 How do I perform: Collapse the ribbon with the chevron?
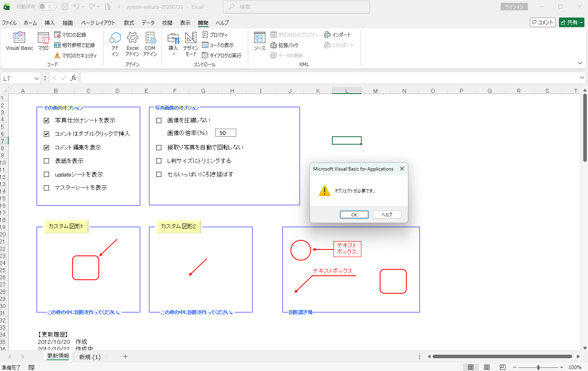(580, 63)
